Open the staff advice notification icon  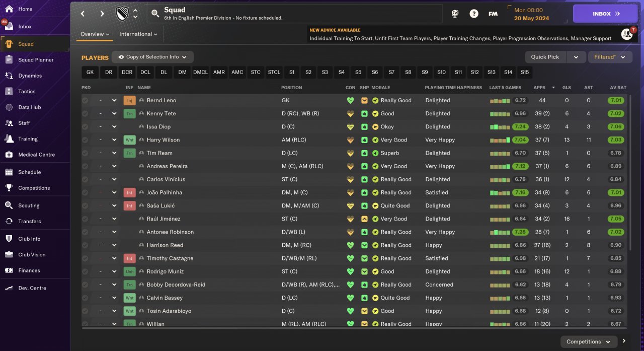[x=627, y=34]
